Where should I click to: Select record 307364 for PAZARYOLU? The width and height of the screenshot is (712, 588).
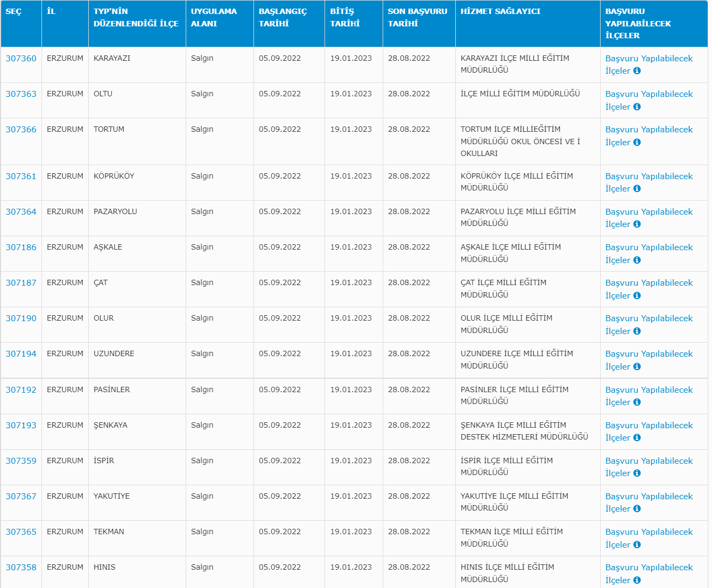coord(21,212)
